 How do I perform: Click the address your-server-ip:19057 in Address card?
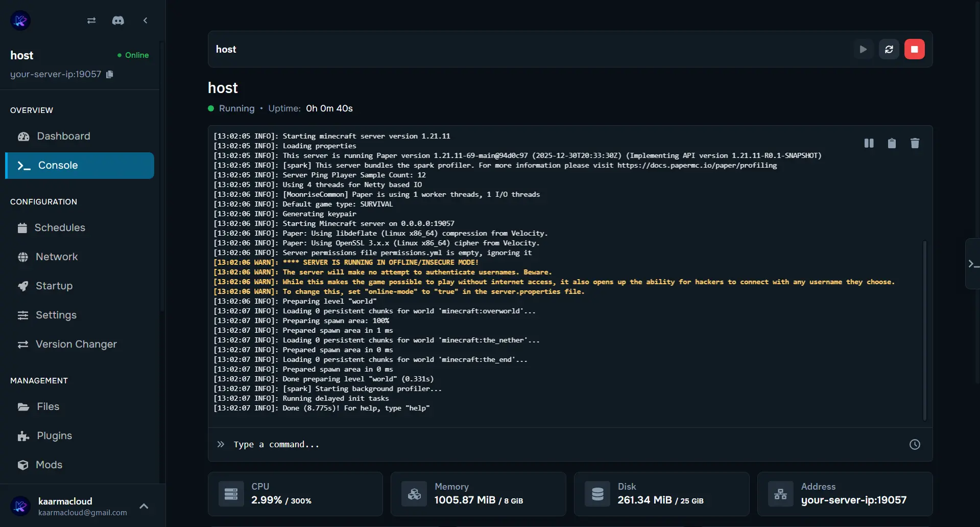tap(853, 500)
